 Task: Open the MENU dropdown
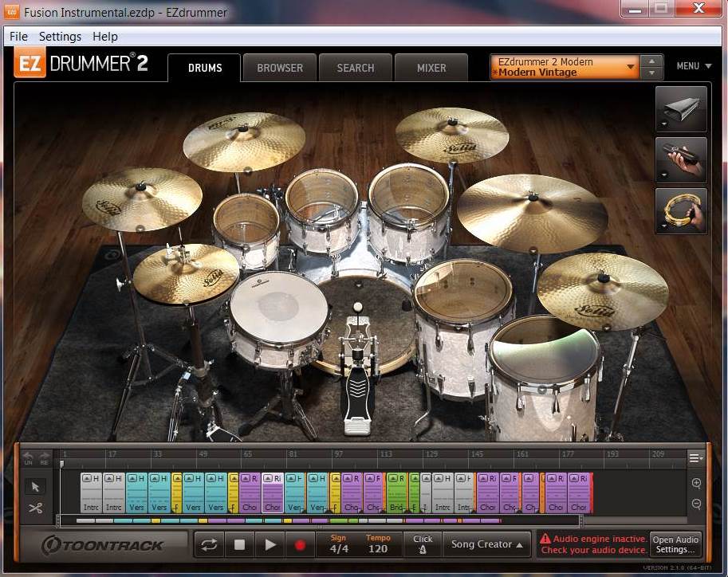(x=694, y=66)
